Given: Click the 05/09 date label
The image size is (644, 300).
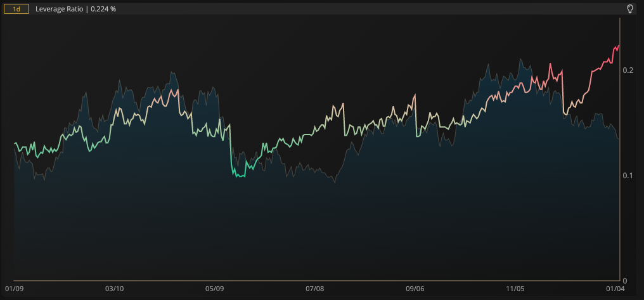Looking at the screenshot, I should [214, 289].
